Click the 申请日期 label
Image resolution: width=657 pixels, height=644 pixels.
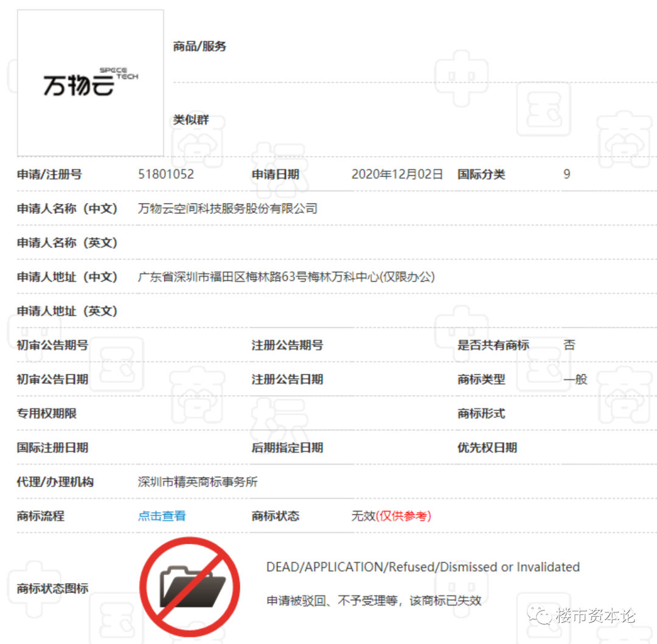click(x=276, y=174)
